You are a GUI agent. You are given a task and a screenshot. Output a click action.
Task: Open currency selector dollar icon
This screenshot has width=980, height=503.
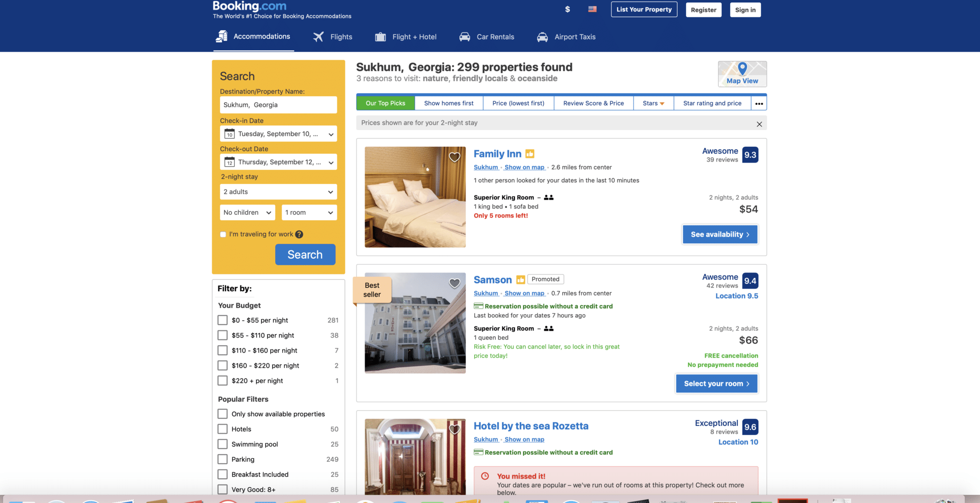pyautogui.click(x=568, y=10)
